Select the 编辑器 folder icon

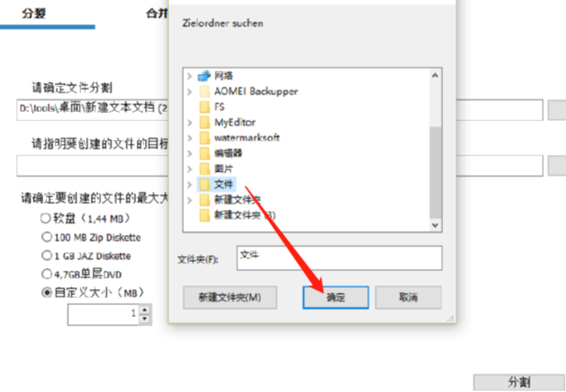click(204, 154)
